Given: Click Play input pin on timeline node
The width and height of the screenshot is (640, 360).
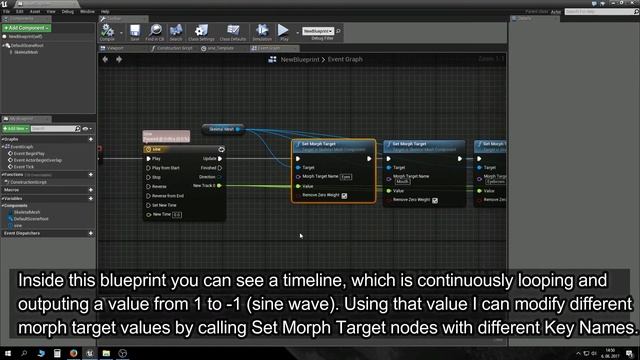Looking at the screenshot, I should pyautogui.click(x=149, y=158).
